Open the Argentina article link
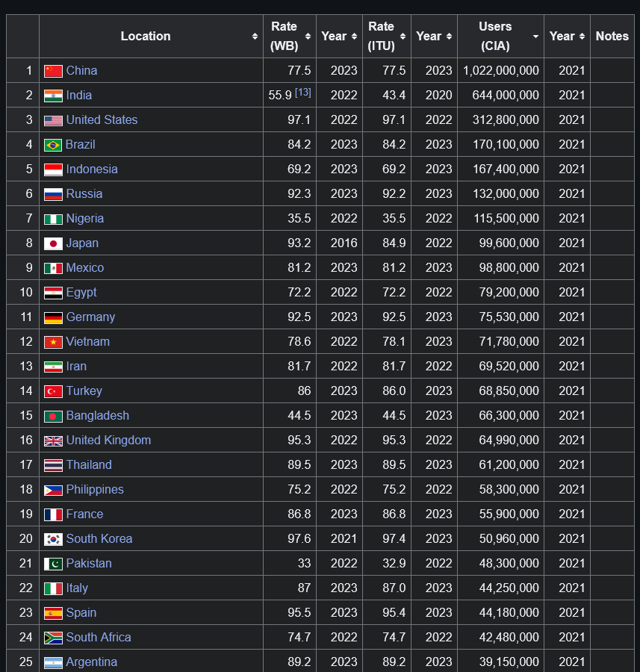This screenshot has width=640, height=672. click(91, 662)
